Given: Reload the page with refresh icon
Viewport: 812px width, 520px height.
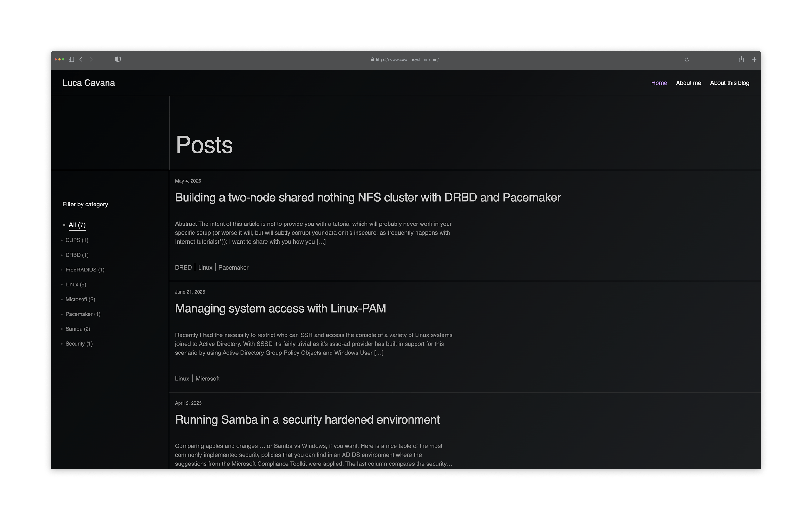Looking at the screenshot, I should [687, 59].
